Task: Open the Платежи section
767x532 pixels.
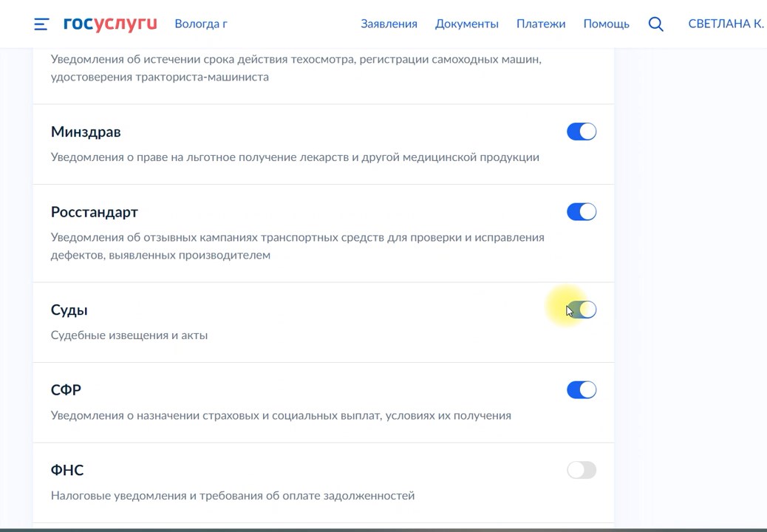Action: point(540,24)
